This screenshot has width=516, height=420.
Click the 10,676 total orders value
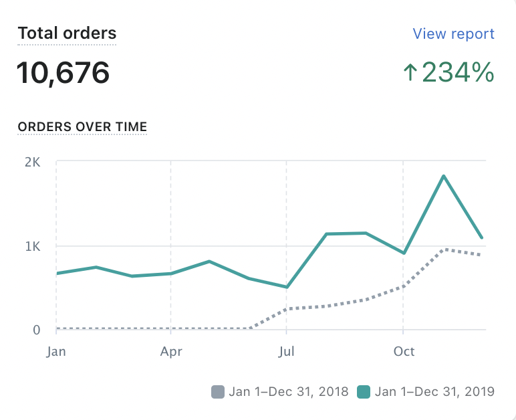[63, 72]
